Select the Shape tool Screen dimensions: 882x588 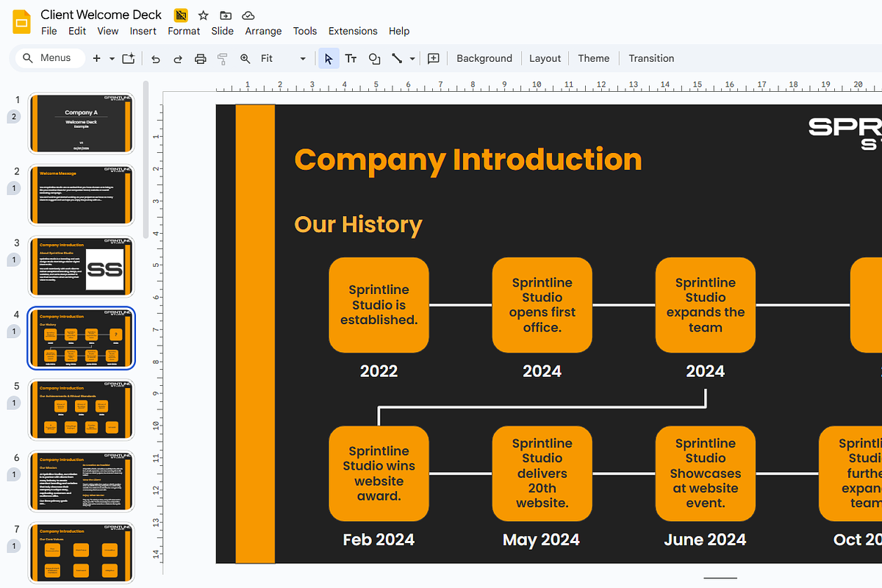pyautogui.click(x=374, y=59)
